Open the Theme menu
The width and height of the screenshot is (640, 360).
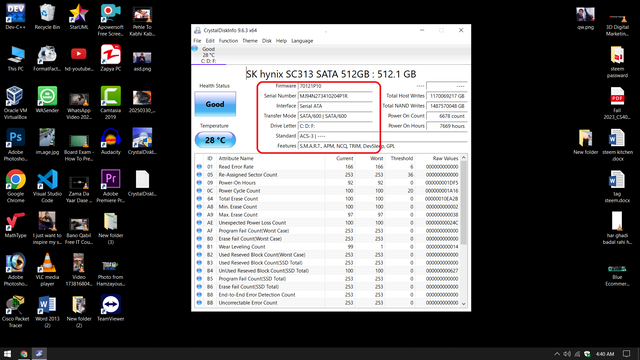click(250, 41)
